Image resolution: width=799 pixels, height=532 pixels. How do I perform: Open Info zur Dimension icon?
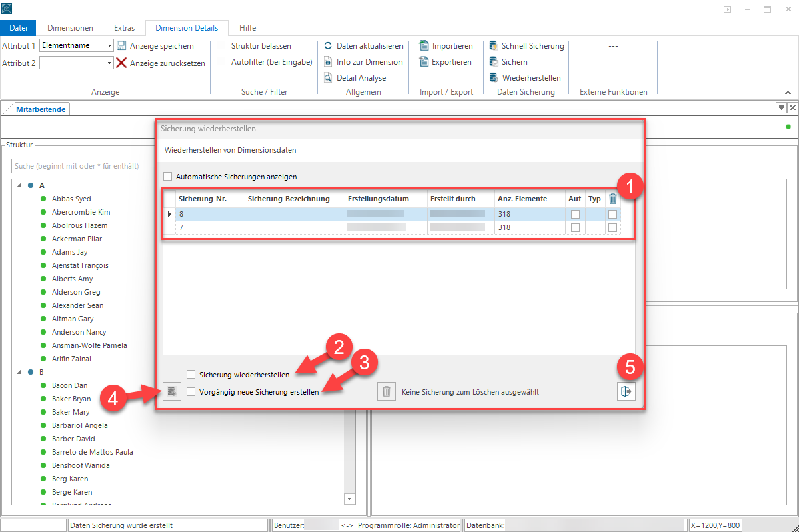pyautogui.click(x=328, y=61)
